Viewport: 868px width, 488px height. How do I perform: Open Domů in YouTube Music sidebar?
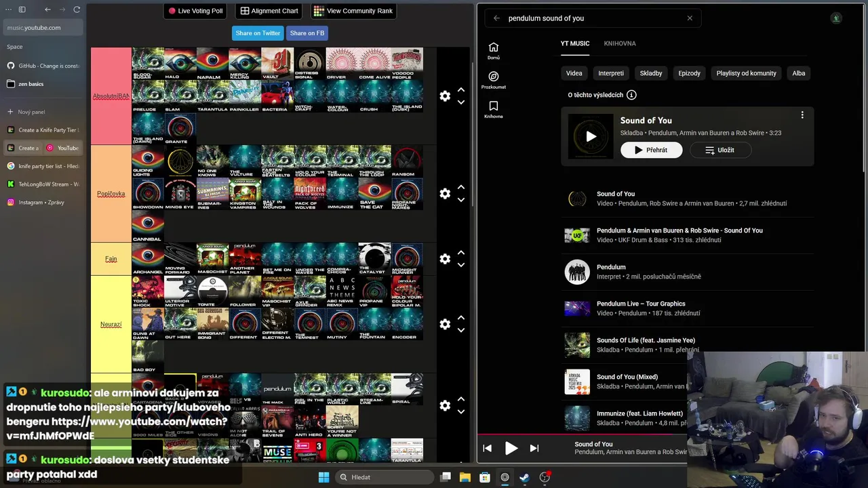pos(494,51)
